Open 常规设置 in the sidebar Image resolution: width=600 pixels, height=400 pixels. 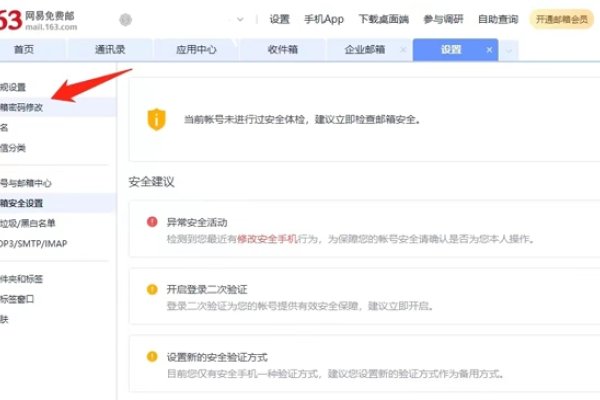13,87
